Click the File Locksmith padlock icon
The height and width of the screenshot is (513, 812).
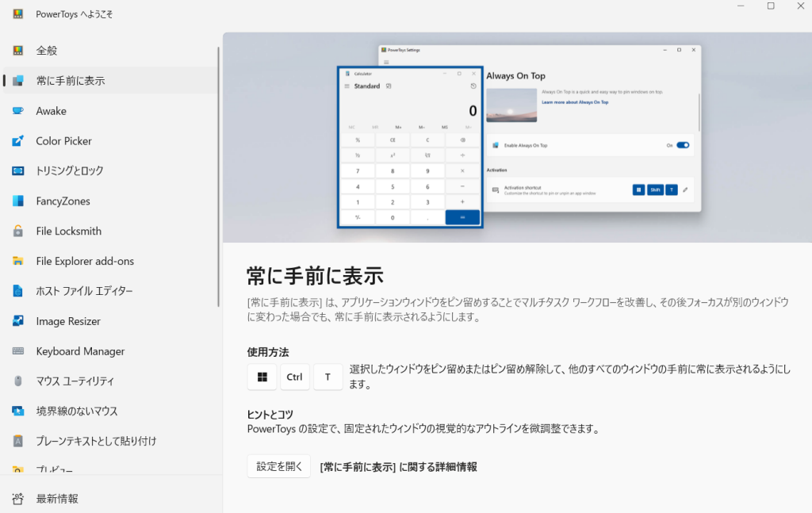point(18,231)
